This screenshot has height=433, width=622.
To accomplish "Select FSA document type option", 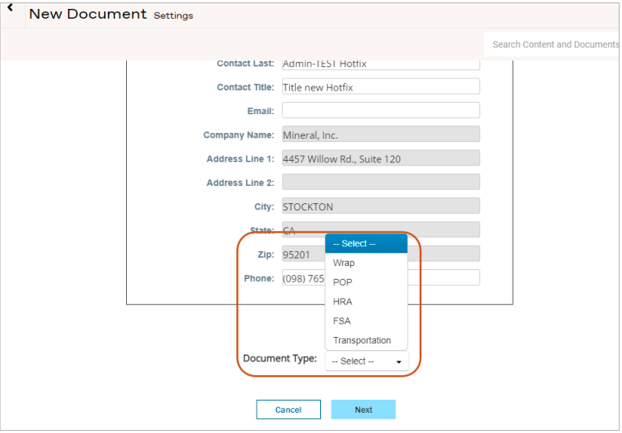I will tap(366, 321).
